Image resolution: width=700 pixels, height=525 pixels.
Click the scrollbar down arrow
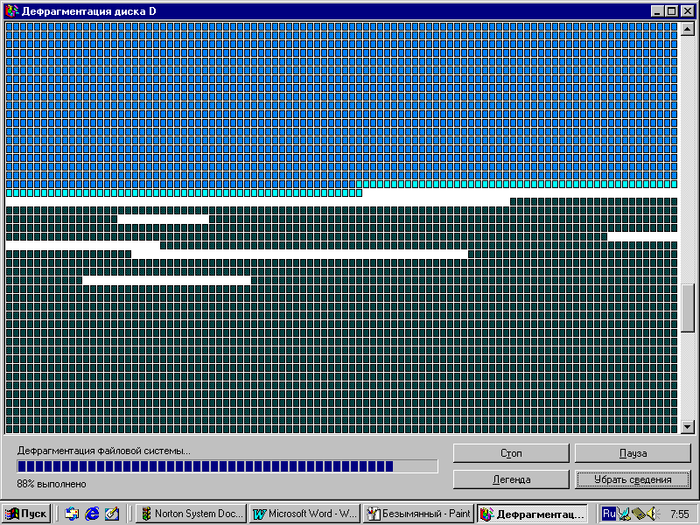(687, 427)
